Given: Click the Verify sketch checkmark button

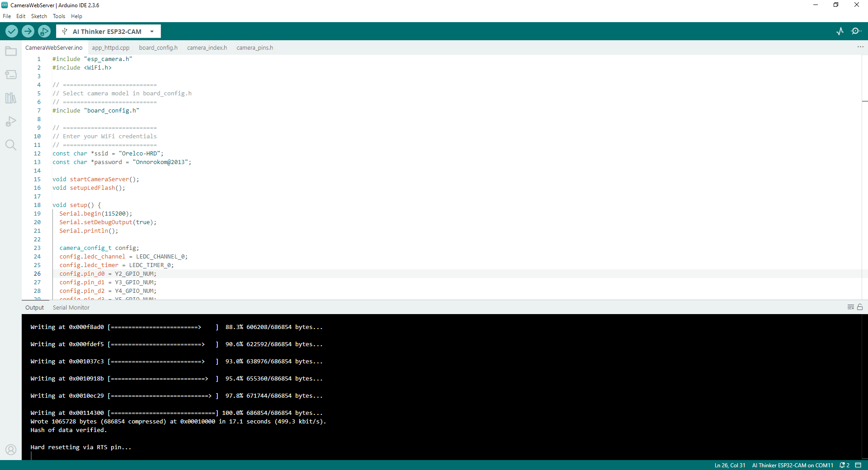Looking at the screenshot, I should pyautogui.click(x=12, y=31).
